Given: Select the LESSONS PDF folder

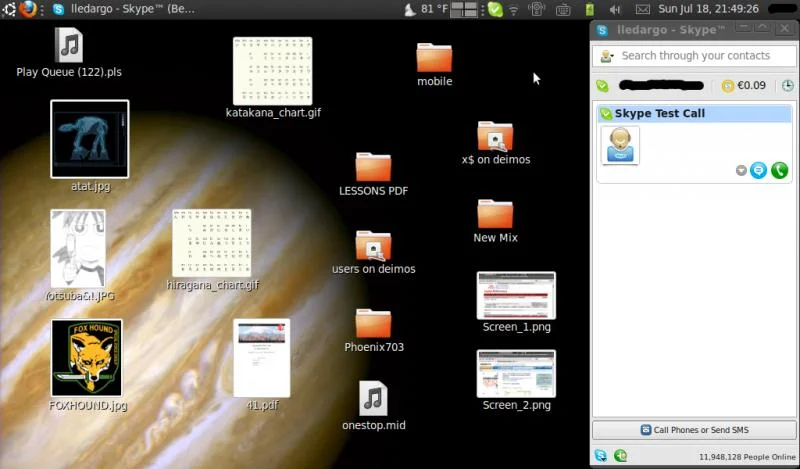Looking at the screenshot, I should click(373, 175).
